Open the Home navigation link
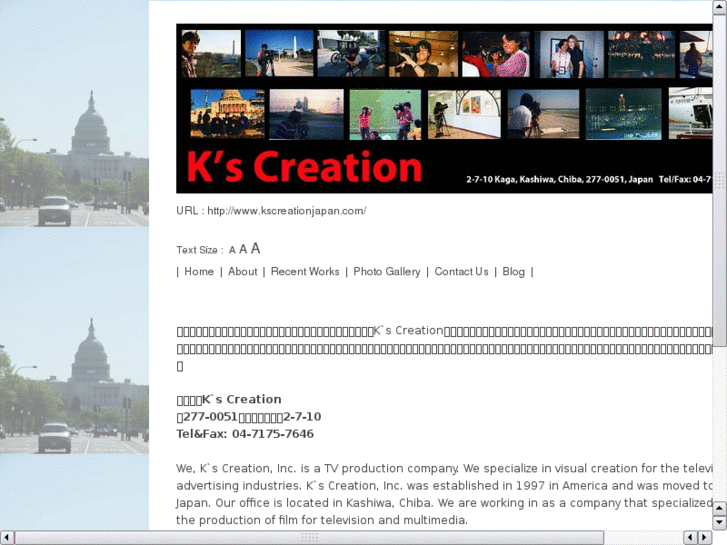727x545 pixels. point(199,271)
